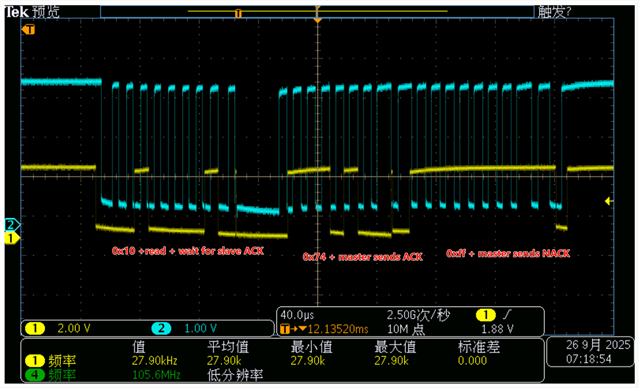Click the 0.000 standard deviation value

[x=472, y=361]
